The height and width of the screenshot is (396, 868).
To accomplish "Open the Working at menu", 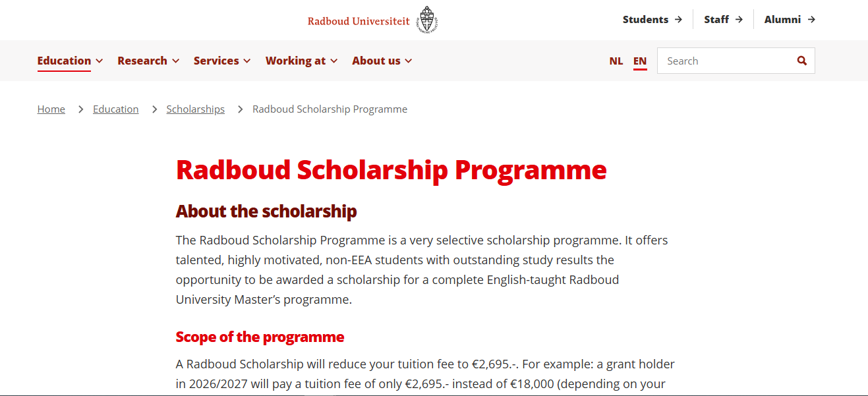I will click(301, 61).
